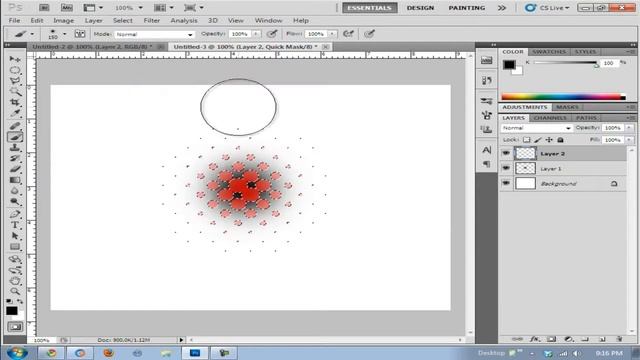This screenshot has width=640, height=360.
Task: Select the Eyedropper tool
Action: (15, 113)
